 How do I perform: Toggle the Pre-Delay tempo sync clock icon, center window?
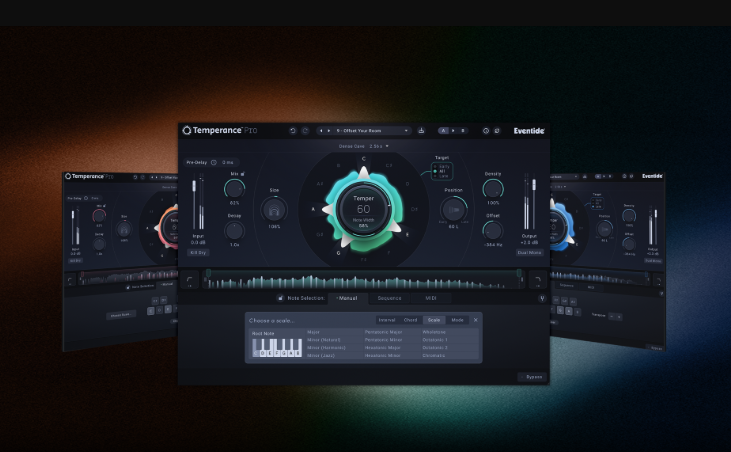pos(214,162)
